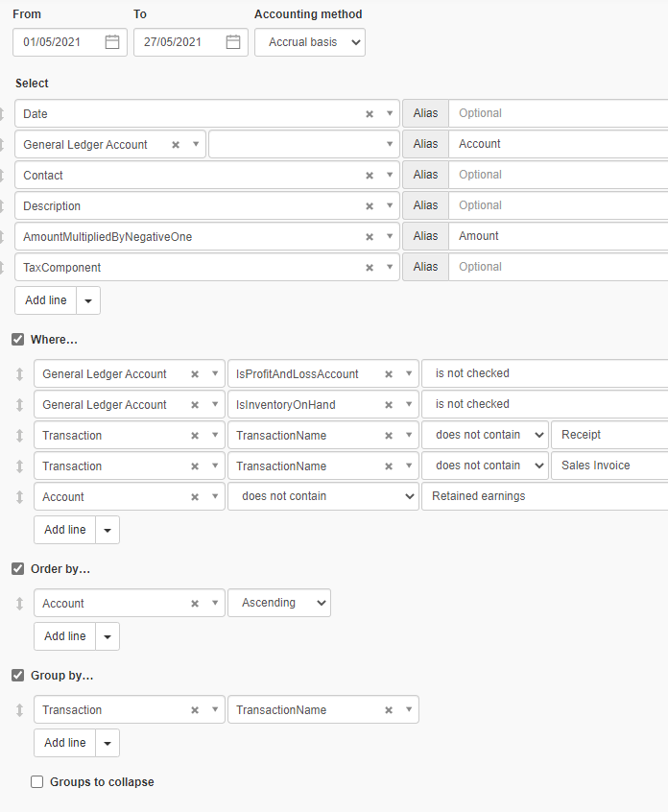Edit the Receipt filter value field
The height and width of the screenshot is (812, 668).
[x=609, y=435]
